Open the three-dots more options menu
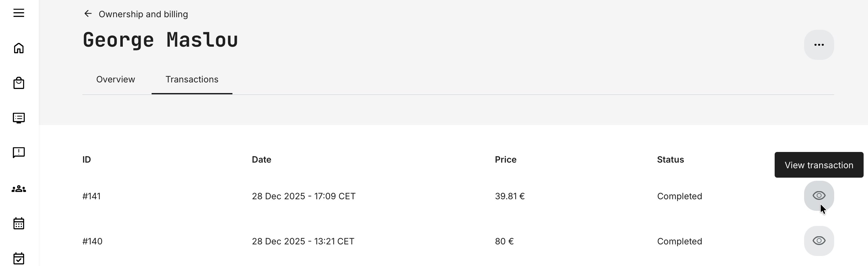 pos(819,45)
